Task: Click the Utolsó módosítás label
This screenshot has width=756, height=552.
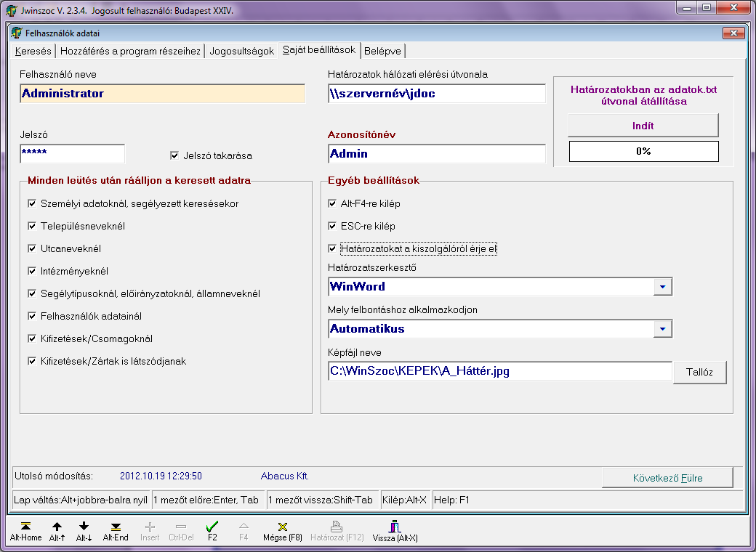Action: tap(54, 476)
